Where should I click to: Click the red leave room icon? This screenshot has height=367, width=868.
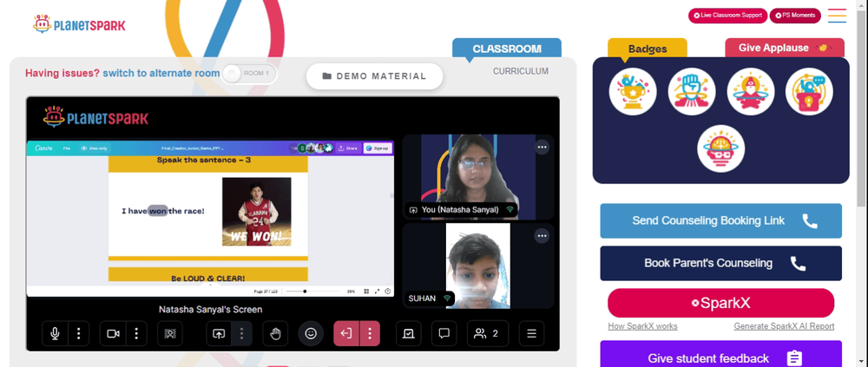point(346,333)
